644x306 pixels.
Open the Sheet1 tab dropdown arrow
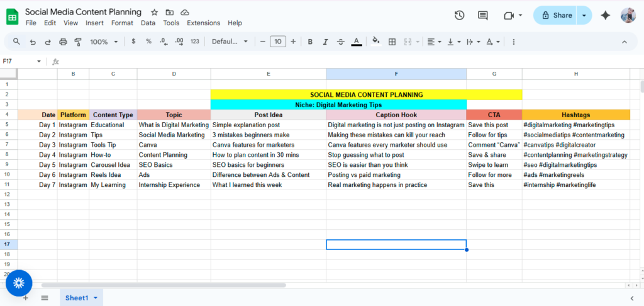coord(96,298)
